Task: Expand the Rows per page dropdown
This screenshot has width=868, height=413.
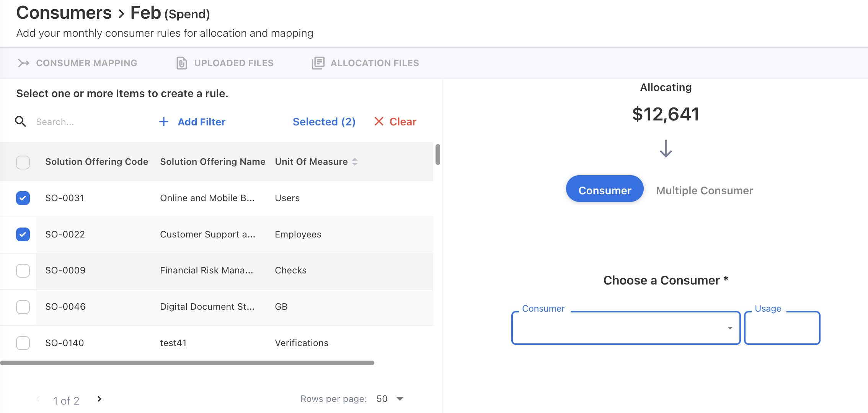Action: [x=400, y=399]
